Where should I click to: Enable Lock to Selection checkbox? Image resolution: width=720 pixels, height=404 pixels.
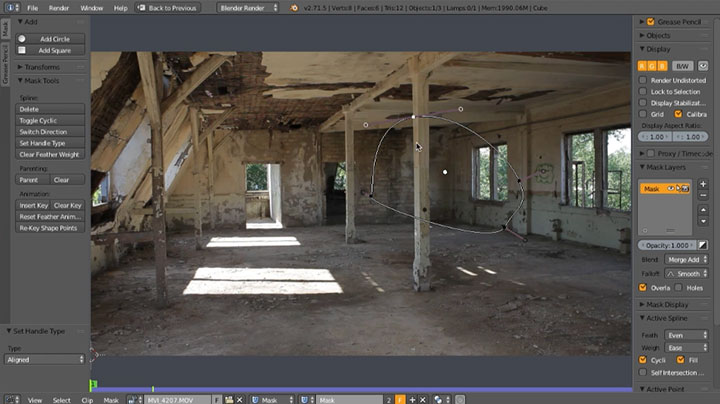643,91
